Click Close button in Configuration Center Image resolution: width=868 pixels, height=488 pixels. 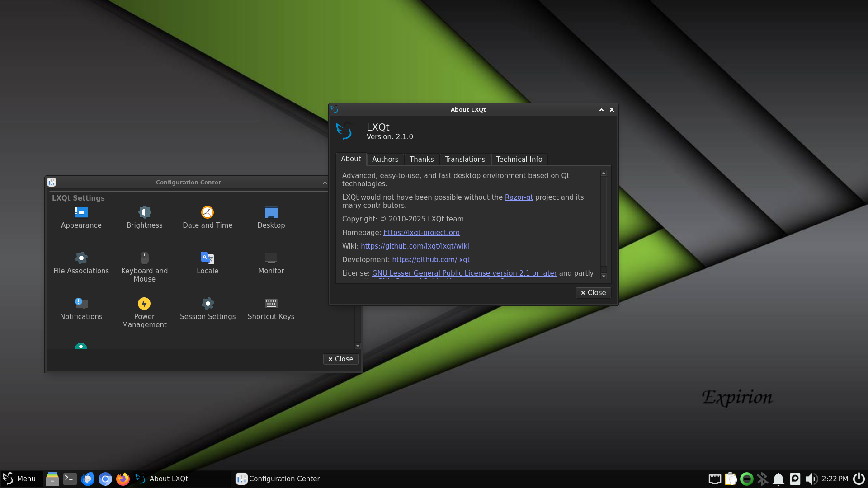point(340,359)
